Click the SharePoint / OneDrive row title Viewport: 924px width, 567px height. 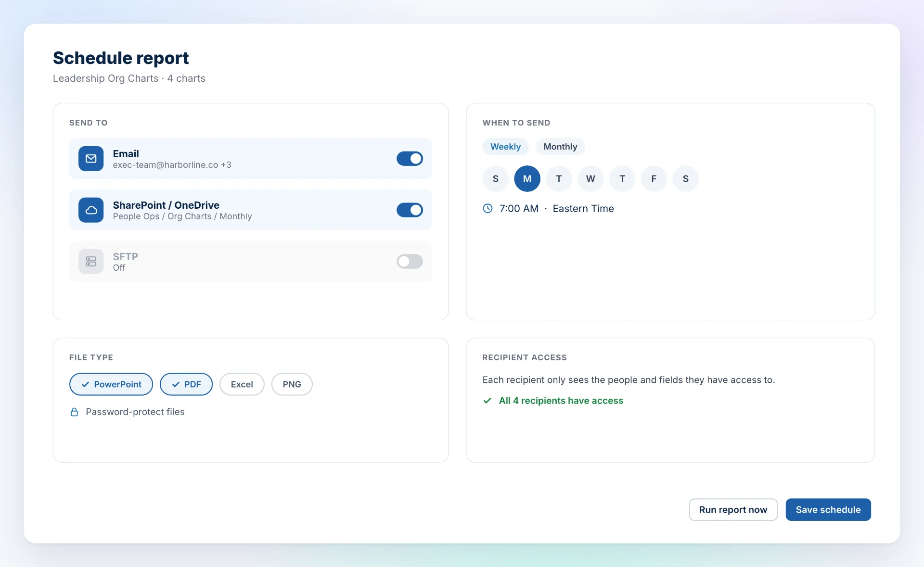[166, 205]
